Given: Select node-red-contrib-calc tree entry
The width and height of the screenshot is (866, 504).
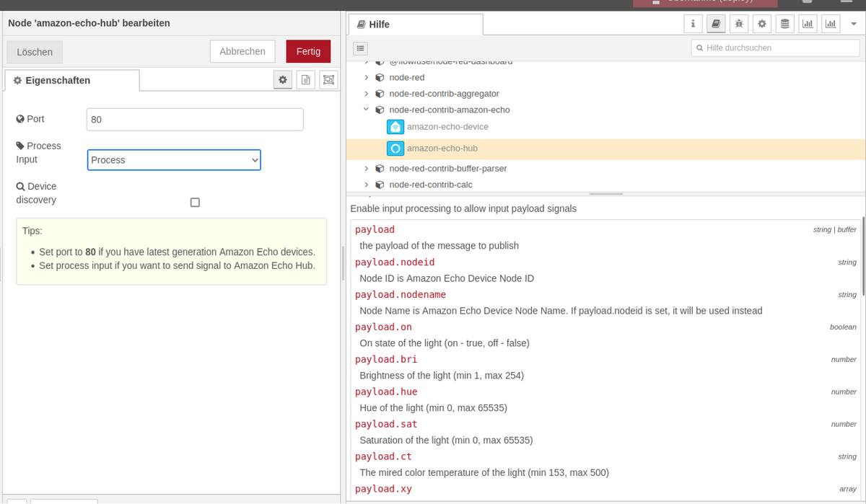Looking at the screenshot, I should [431, 185].
